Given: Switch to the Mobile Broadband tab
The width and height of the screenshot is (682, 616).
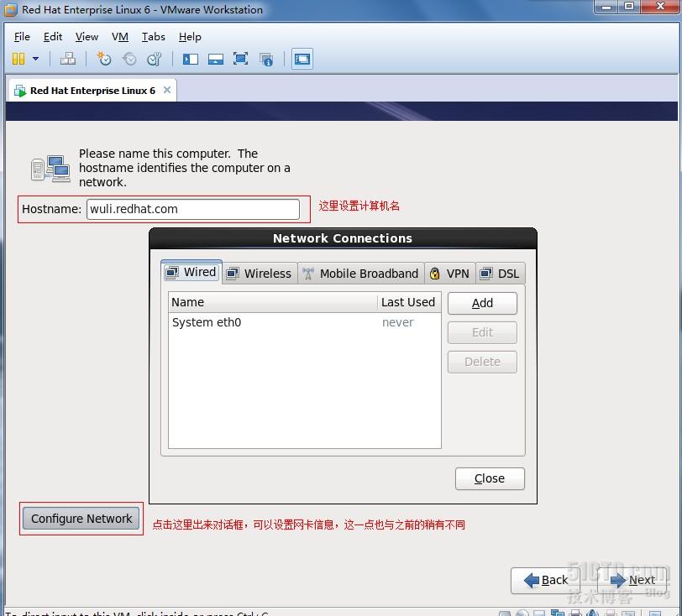Looking at the screenshot, I should [x=361, y=274].
